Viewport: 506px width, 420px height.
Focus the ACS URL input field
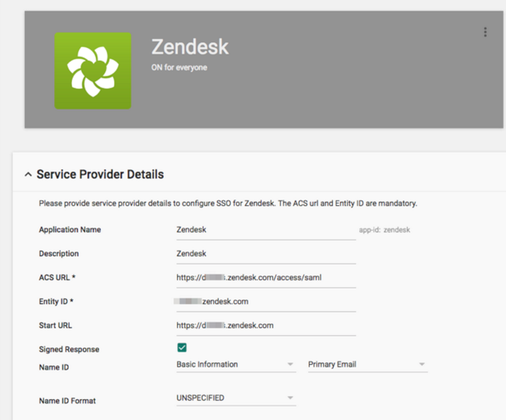(x=265, y=278)
